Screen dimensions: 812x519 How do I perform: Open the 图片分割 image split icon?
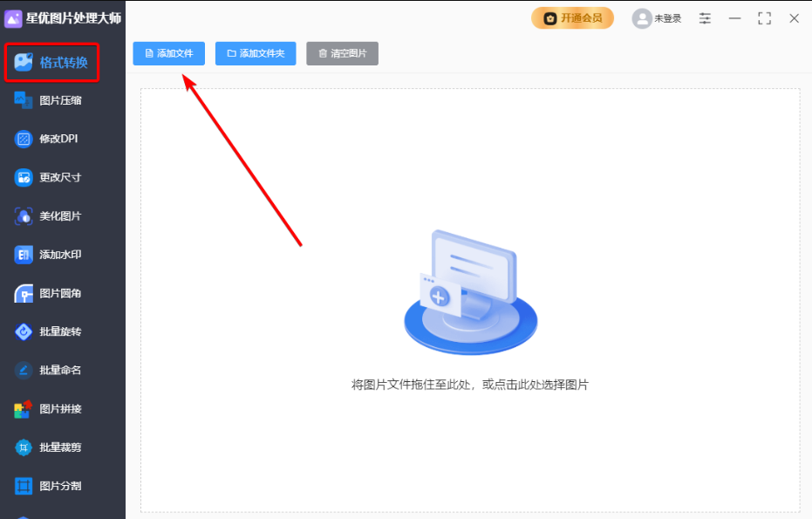coord(24,486)
